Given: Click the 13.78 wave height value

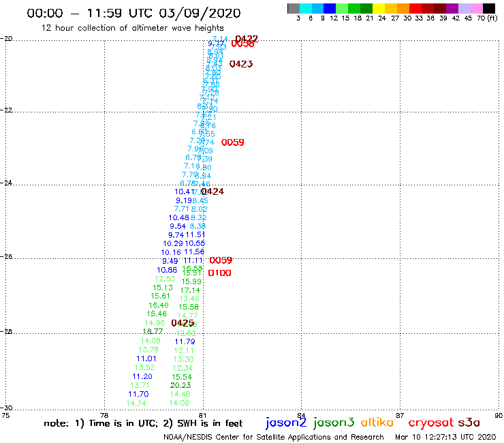Looking at the screenshot, I should (148, 350).
